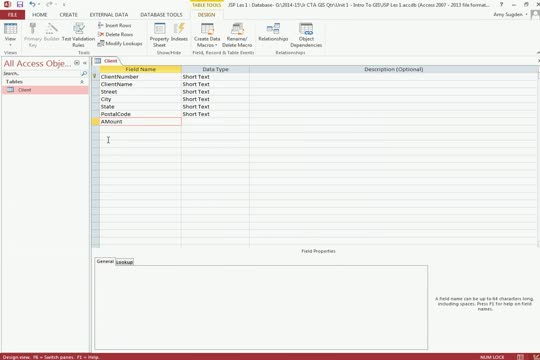Image resolution: width=540 pixels, height=360 pixels.
Task: Open the Relationships window
Action: pyautogui.click(x=273, y=33)
